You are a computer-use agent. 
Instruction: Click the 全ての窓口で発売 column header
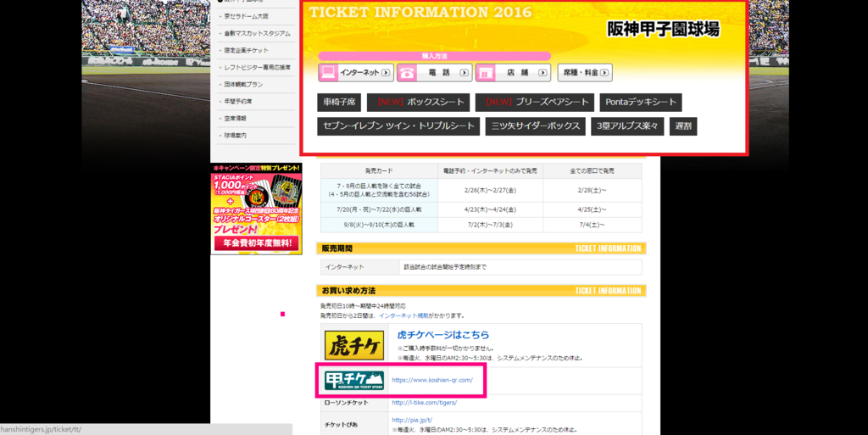click(593, 171)
